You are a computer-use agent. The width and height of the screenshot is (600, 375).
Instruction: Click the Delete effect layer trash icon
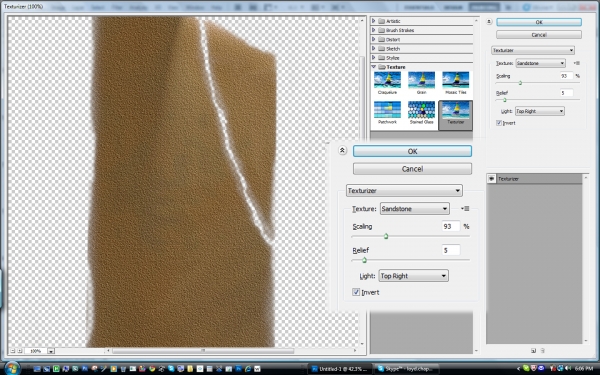coord(543,351)
